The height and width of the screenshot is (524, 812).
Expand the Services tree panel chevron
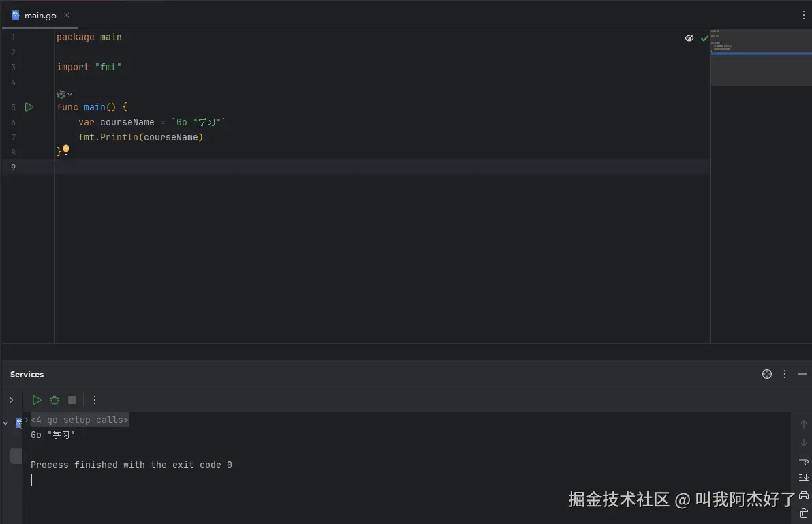(x=12, y=400)
